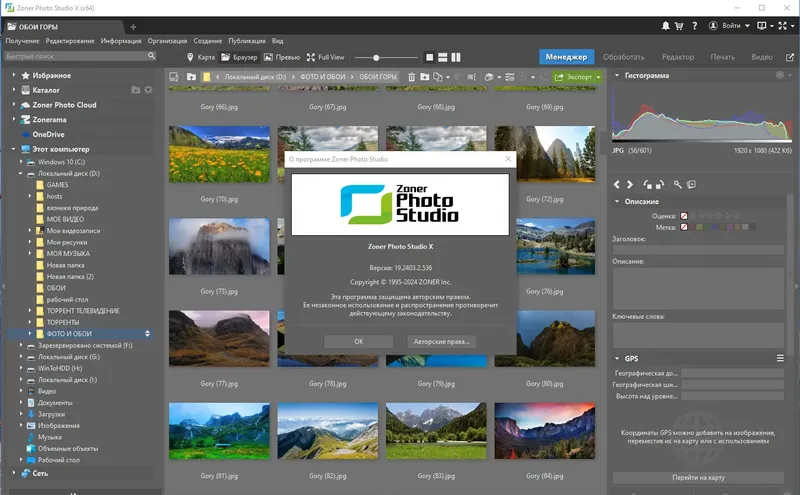Go to next image arrow in info panel

[630, 184]
